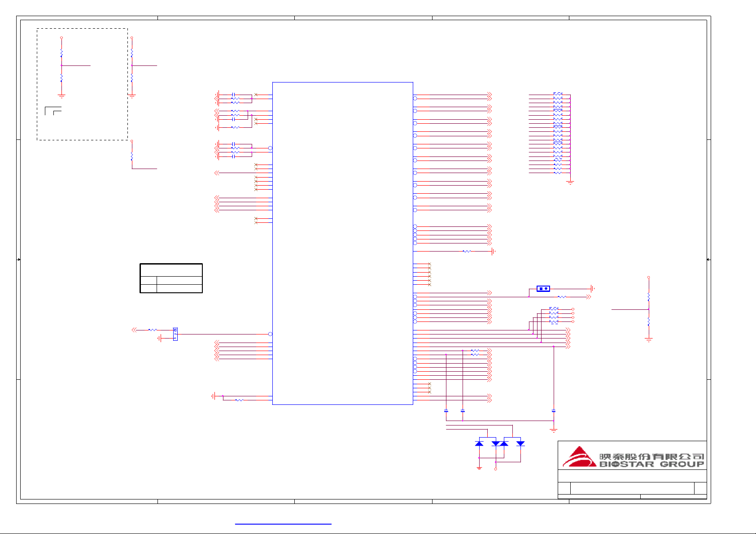Image resolution: width=756 pixels, height=534 pixels.
Task: Select the rightmost diode in the four-diode group
Action: coord(520,443)
